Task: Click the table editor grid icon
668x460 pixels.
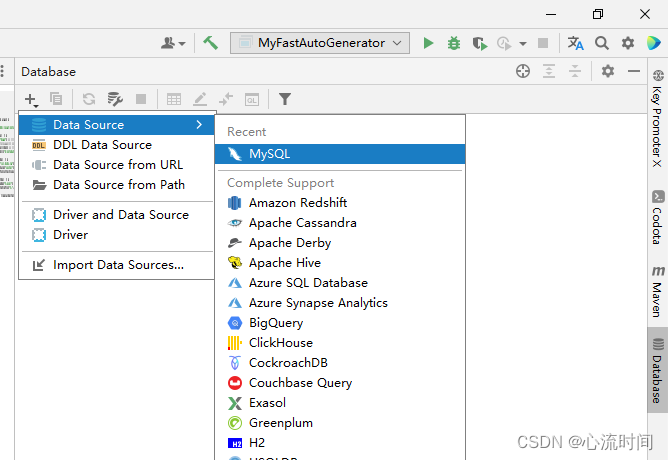Action: pos(174,99)
